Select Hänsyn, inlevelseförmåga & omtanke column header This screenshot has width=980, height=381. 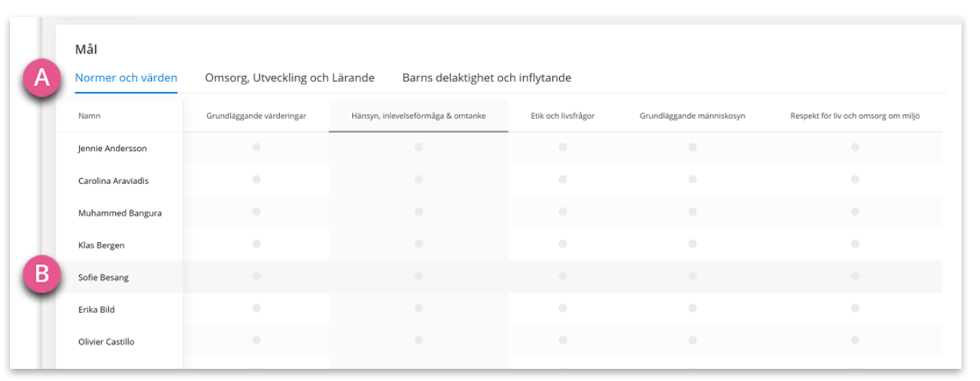pos(418,116)
